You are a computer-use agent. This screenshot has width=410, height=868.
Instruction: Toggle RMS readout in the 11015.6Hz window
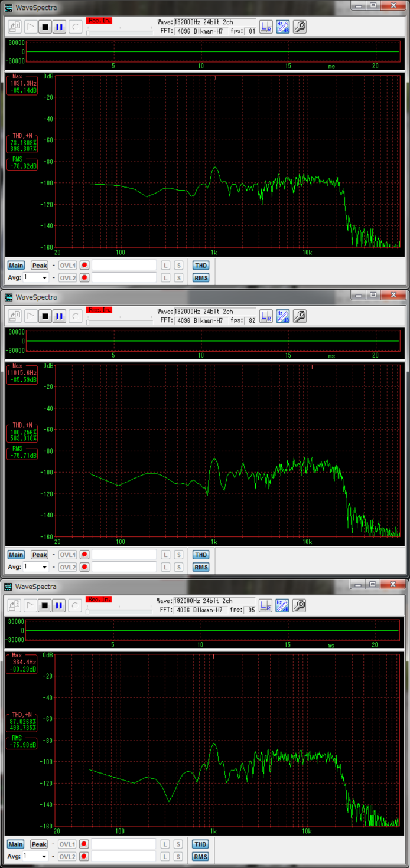tap(201, 567)
